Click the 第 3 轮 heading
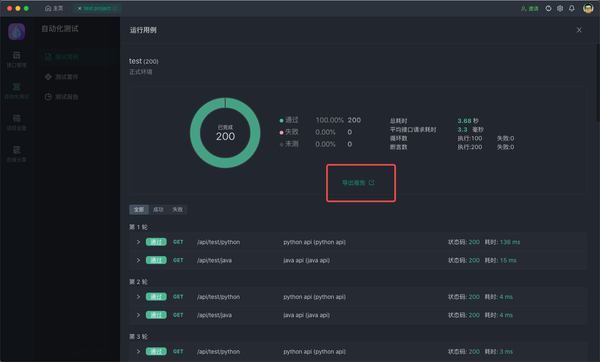 pyautogui.click(x=138, y=336)
